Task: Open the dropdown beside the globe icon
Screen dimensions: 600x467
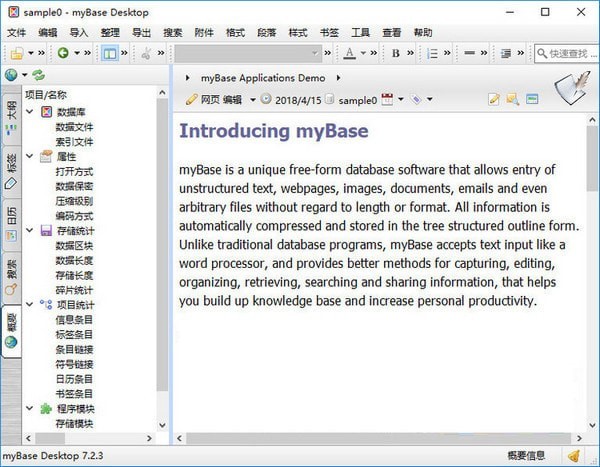Action: pyautogui.click(x=24, y=75)
